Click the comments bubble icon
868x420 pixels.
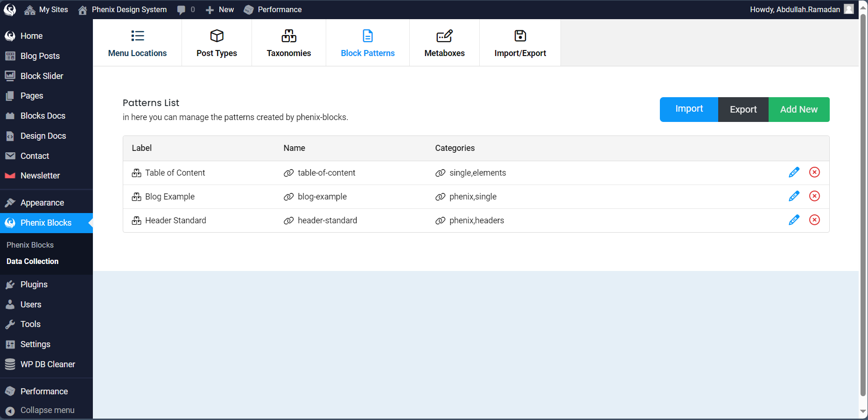(x=181, y=10)
